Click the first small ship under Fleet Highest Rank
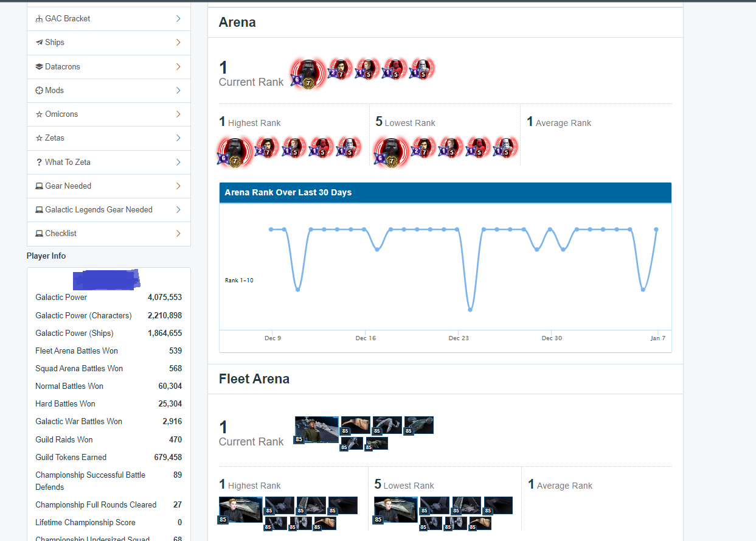 [280, 506]
